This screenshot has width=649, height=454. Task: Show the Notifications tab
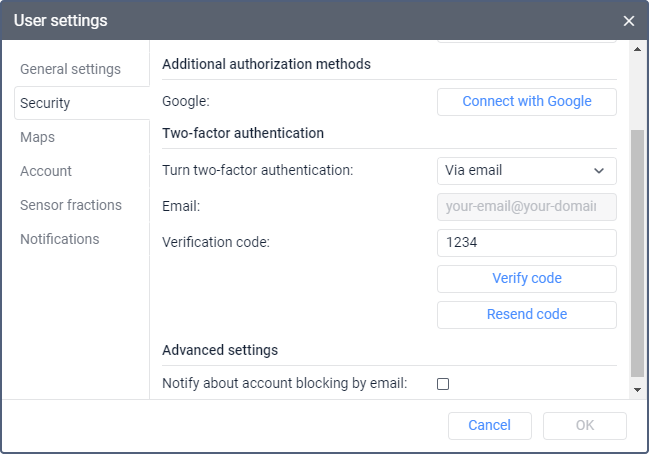click(x=60, y=239)
